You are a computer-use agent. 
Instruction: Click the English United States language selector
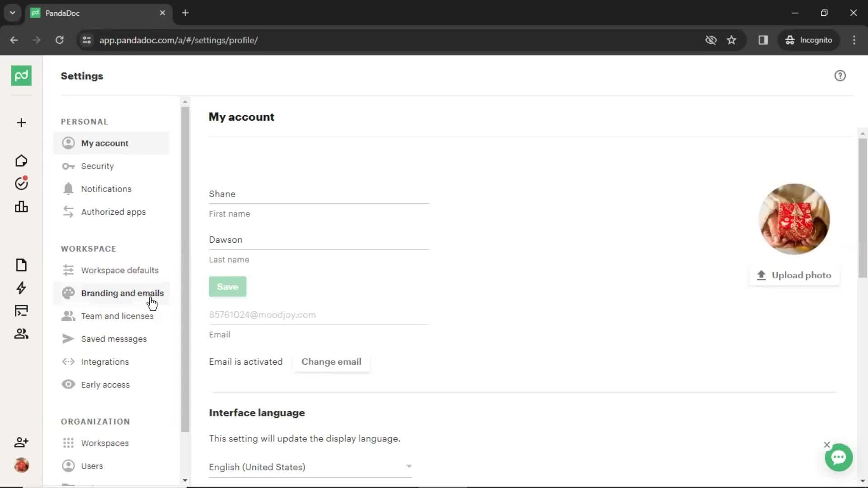coord(309,467)
